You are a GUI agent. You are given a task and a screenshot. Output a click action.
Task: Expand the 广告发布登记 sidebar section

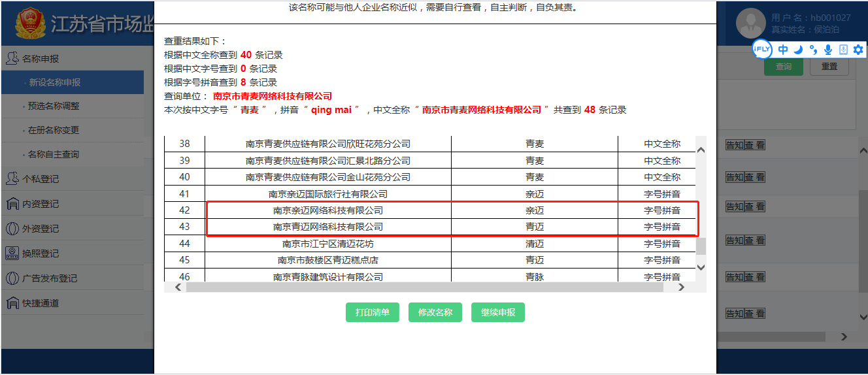(72, 278)
